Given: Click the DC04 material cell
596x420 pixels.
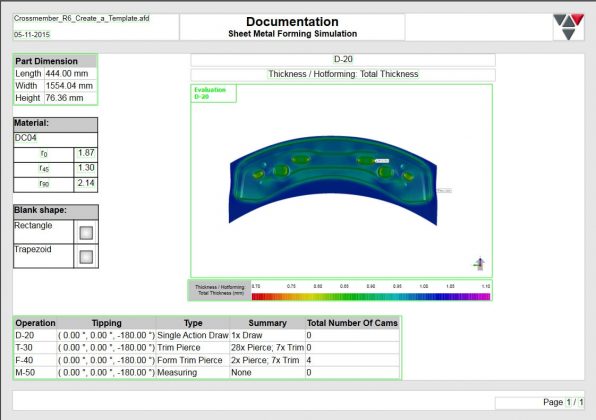Looking at the screenshot, I should pyautogui.click(x=55, y=139).
